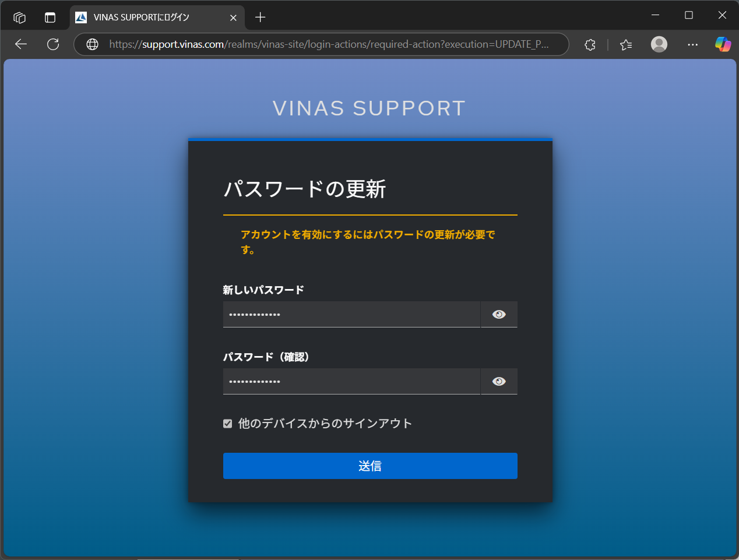Select the VINAS SUPPORTにログイン tab
Screen dimensions: 739x560
click(157, 17)
